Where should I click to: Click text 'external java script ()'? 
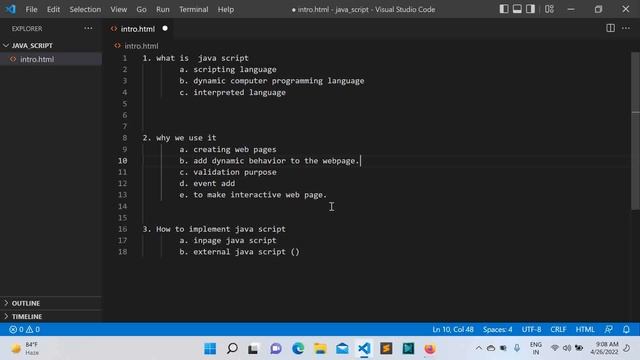click(246, 252)
